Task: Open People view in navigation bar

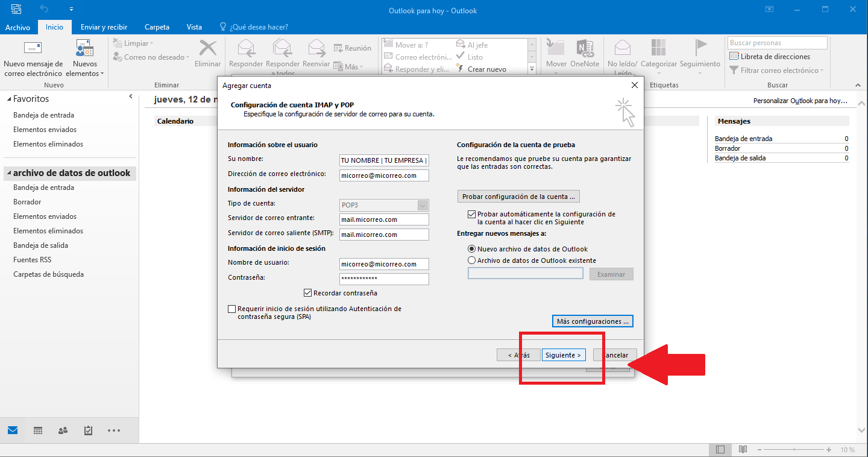Action: click(x=63, y=430)
